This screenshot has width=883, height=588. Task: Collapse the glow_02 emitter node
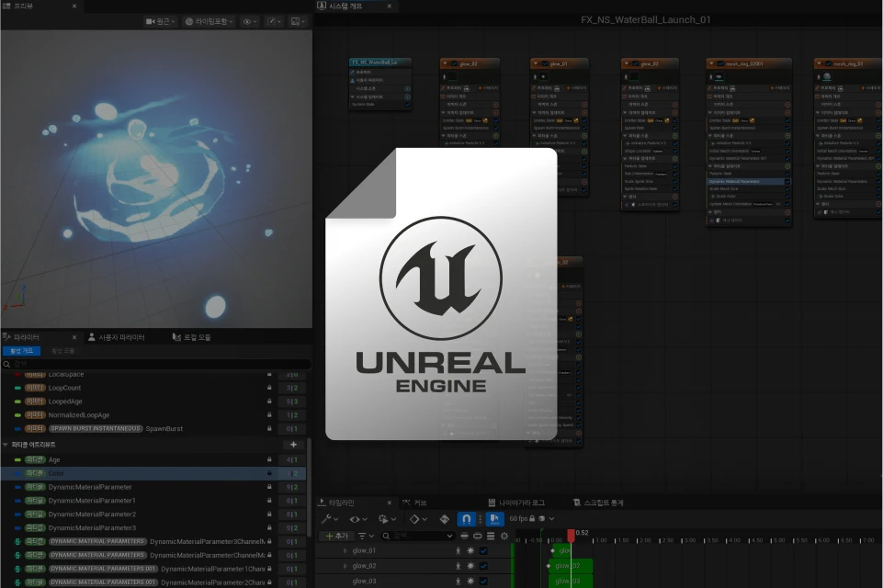click(445, 63)
